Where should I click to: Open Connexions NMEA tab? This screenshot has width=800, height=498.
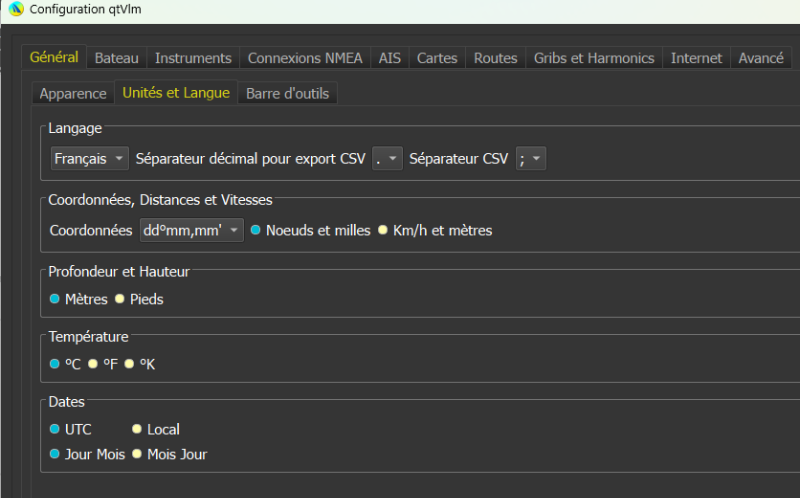(305, 58)
